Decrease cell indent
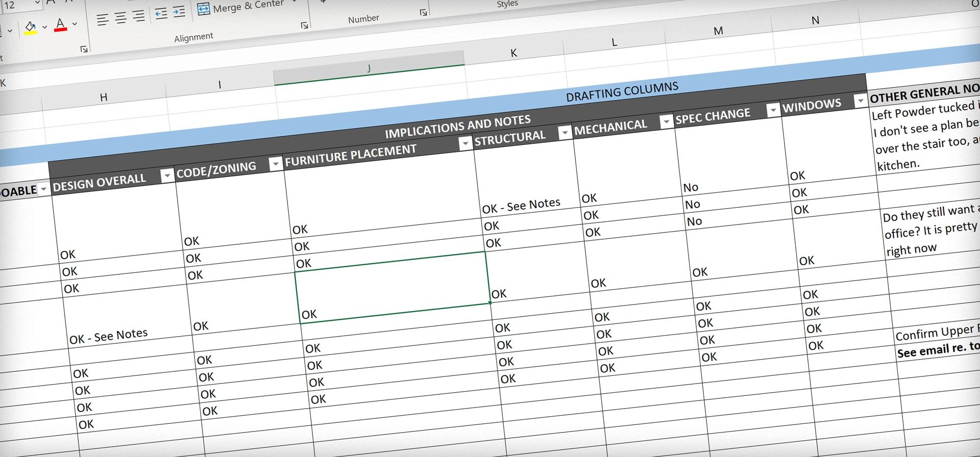The height and width of the screenshot is (457, 980). [161, 14]
